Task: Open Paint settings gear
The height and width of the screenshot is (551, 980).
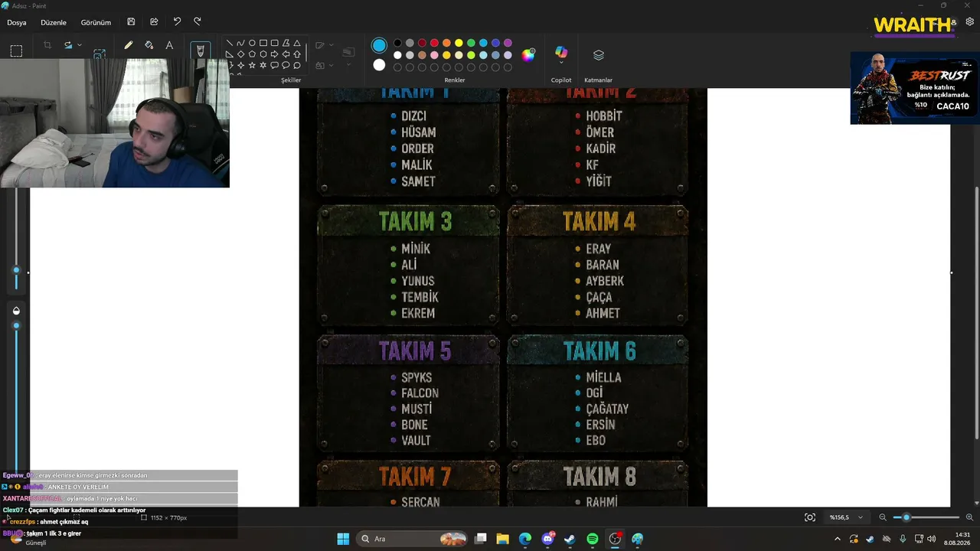Action: tap(969, 22)
